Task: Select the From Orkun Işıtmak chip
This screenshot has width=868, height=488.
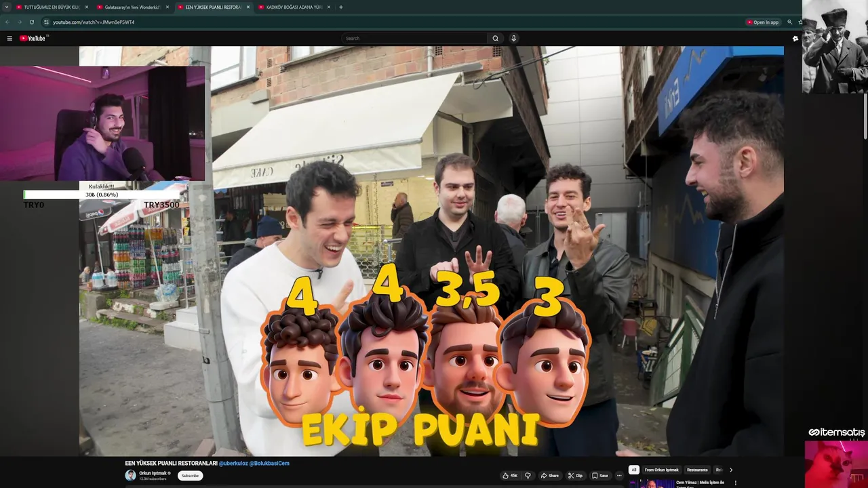Action: point(661,470)
